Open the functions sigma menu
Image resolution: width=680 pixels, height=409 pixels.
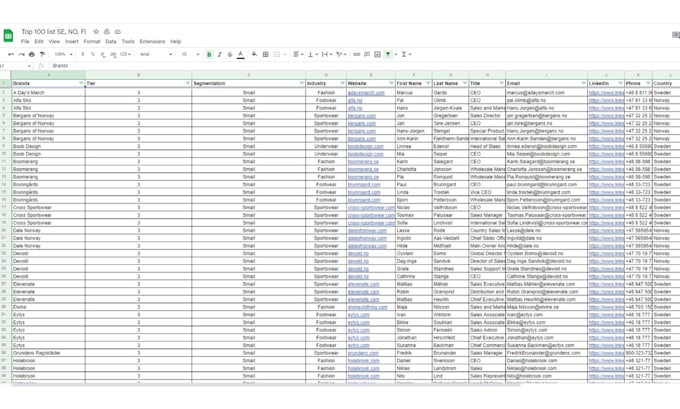[404, 54]
